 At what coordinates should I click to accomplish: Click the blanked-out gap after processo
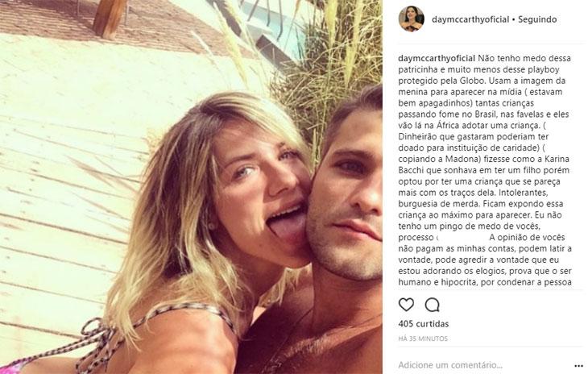(x=462, y=238)
